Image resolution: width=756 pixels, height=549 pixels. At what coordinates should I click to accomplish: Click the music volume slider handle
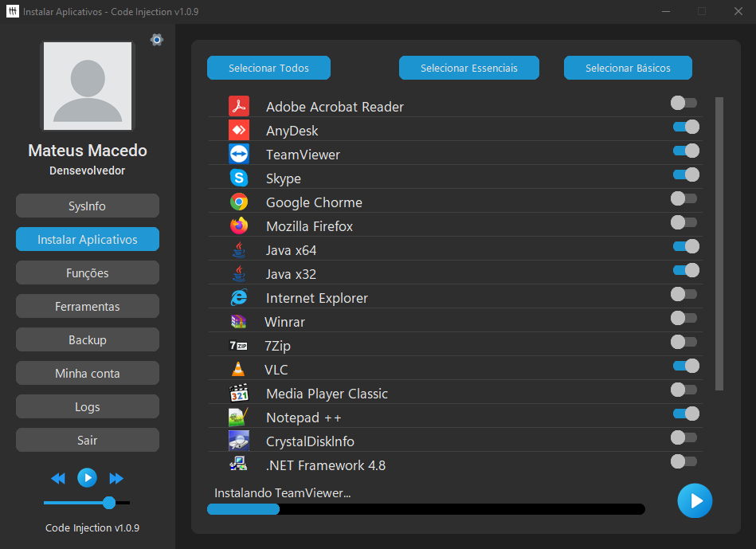coord(109,503)
